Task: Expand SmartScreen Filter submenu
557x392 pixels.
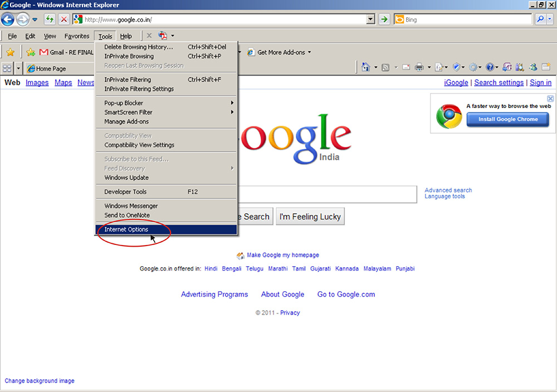Action: 166,112
